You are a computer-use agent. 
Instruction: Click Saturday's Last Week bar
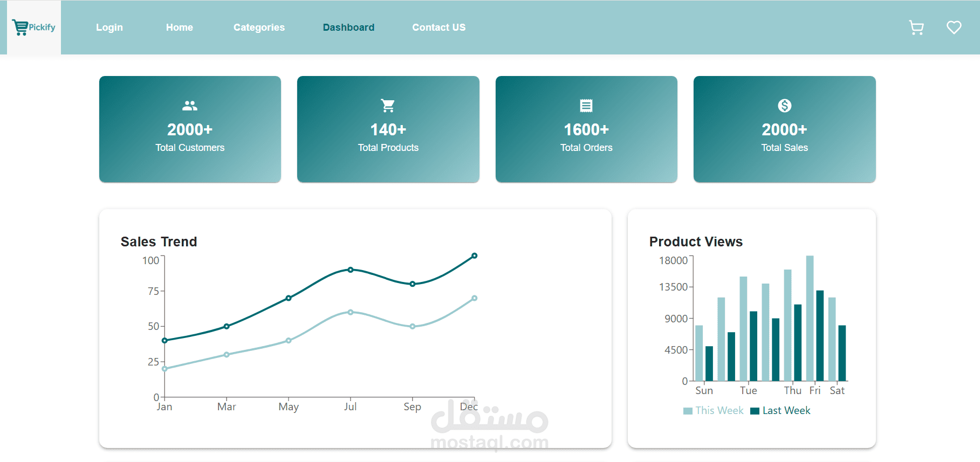[x=842, y=353]
